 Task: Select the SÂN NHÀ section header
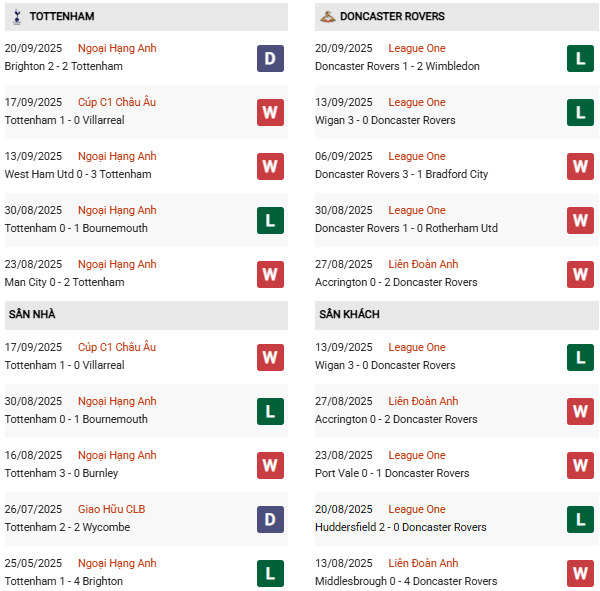33,314
